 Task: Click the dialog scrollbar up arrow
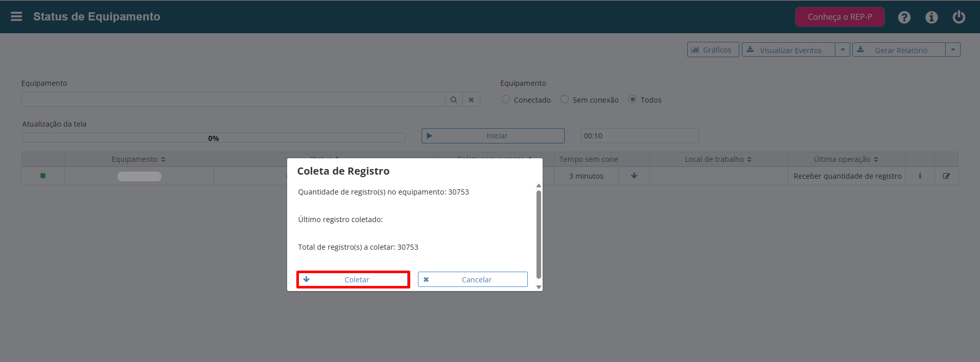click(539, 186)
